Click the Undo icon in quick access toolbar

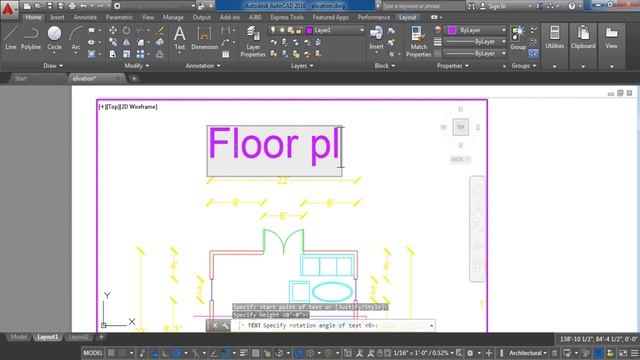[84, 6]
